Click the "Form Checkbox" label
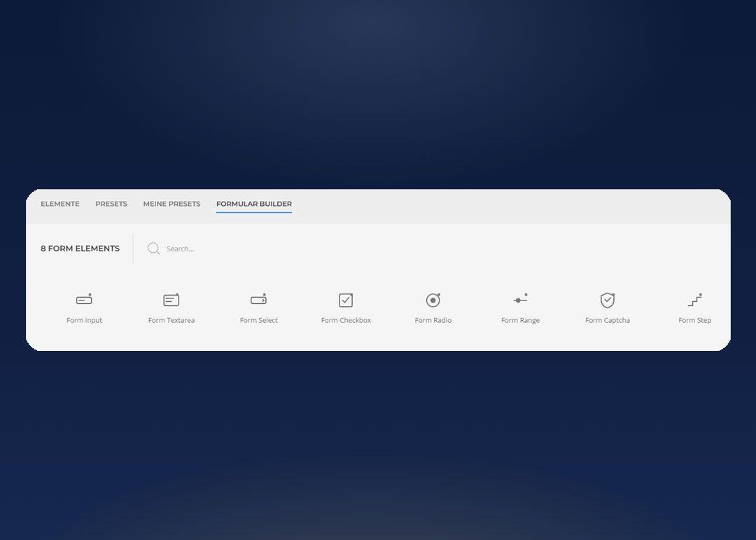Screen dimensions: 756x540 point(346,321)
